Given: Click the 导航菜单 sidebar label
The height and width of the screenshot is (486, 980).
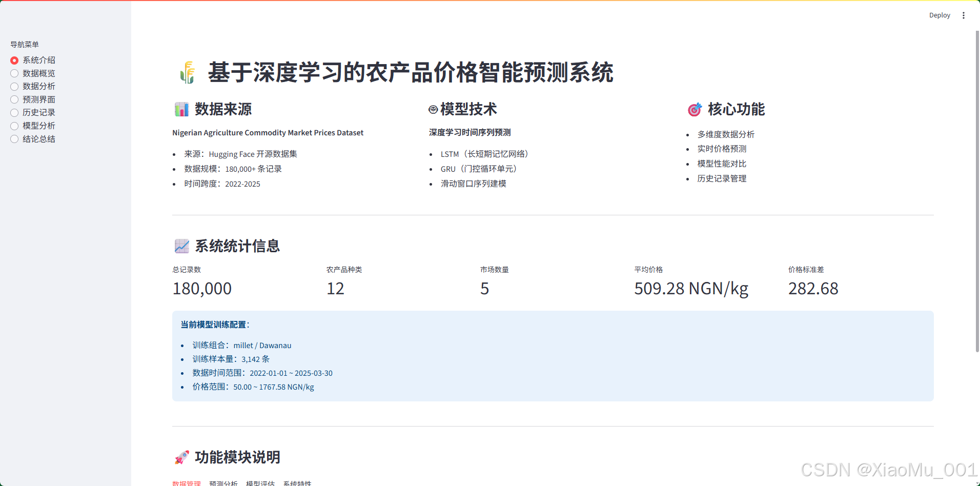Looking at the screenshot, I should (x=25, y=45).
